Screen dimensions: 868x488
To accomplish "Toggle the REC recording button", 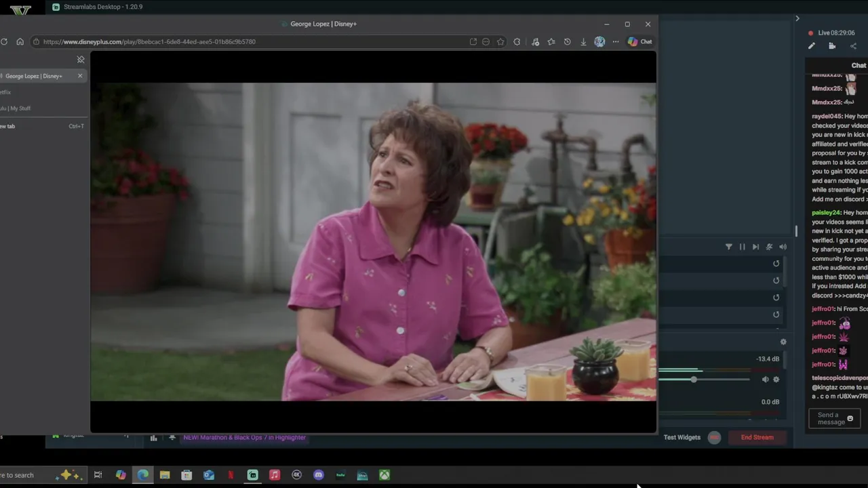I will coord(714,437).
